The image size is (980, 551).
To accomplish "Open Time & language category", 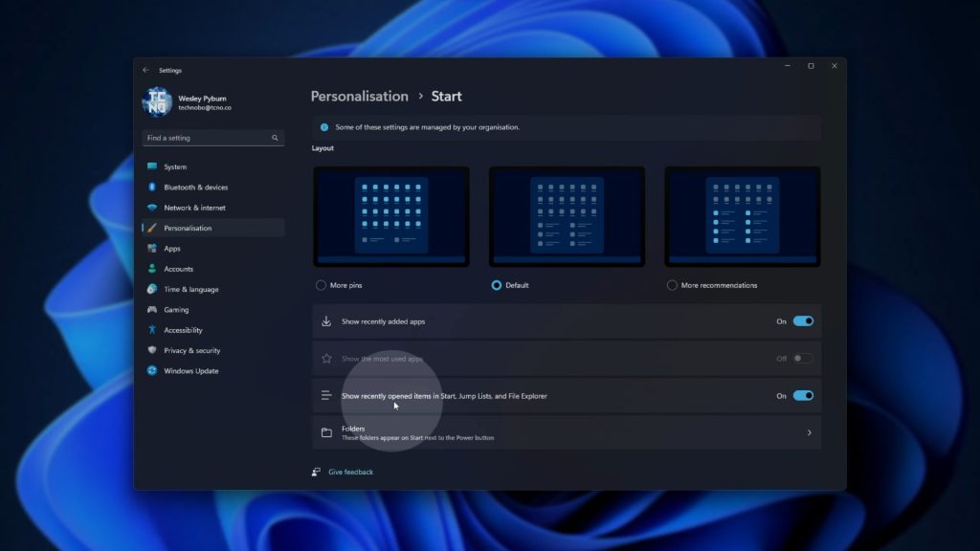I will point(213,289).
